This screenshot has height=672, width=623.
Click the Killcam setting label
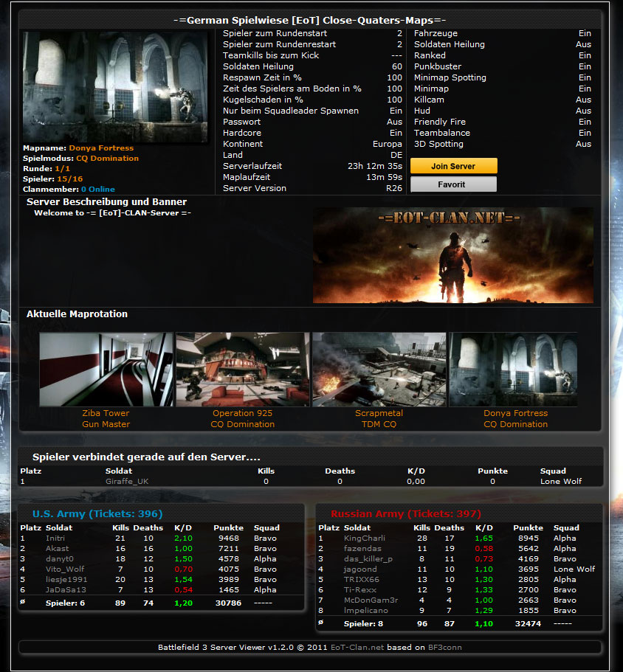pos(429,100)
